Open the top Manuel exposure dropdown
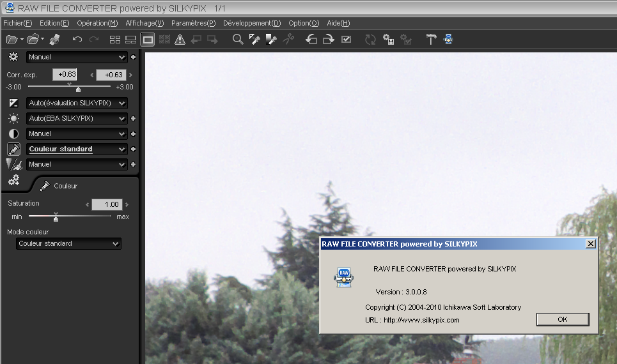Screen dimensions: 617x364 click(77, 57)
